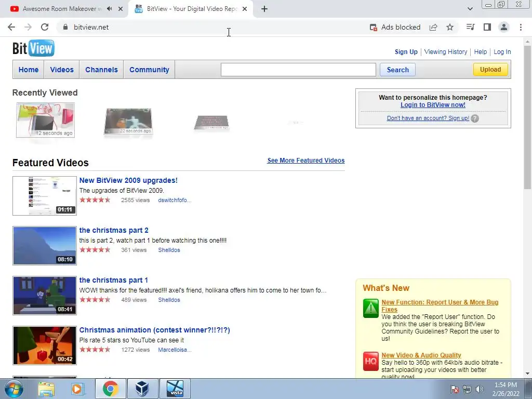Click the question mark help icon
Image resolution: width=532 pixels, height=399 pixels.
coord(475,118)
